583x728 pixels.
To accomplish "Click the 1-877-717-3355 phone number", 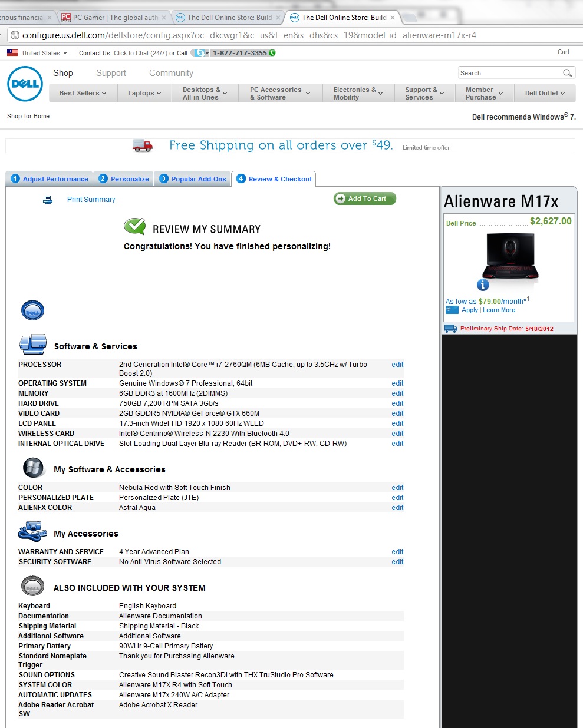I will (240, 53).
